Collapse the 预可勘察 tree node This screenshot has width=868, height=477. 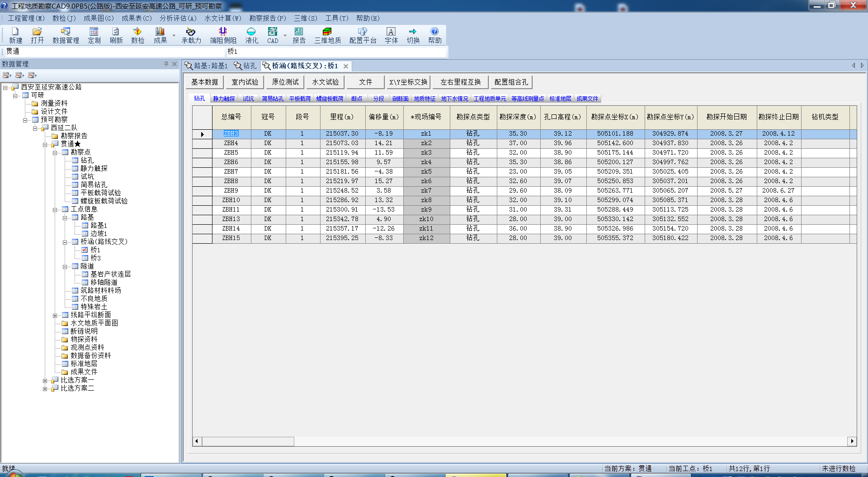point(25,120)
